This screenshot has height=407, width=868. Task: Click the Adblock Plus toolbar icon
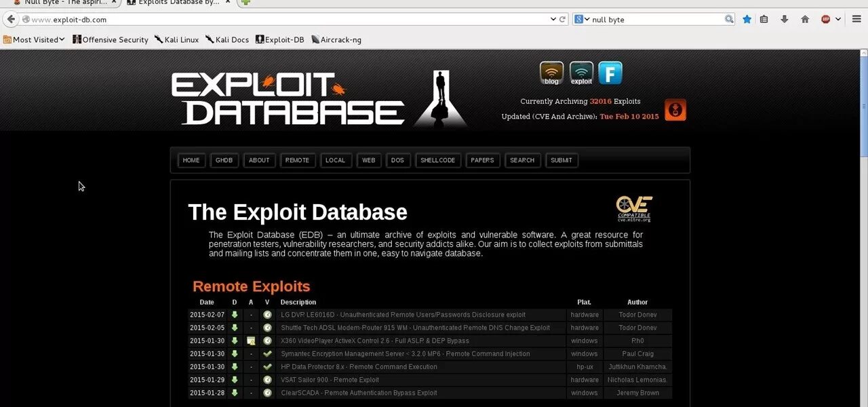tap(825, 19)
